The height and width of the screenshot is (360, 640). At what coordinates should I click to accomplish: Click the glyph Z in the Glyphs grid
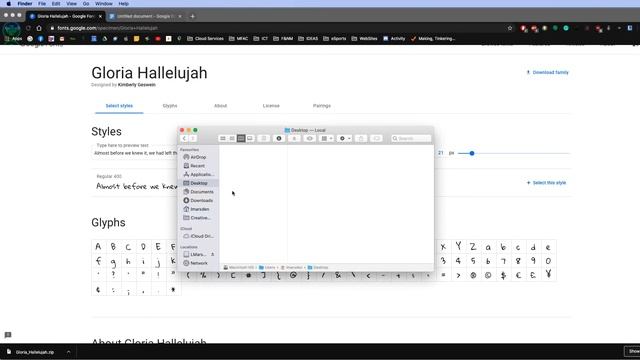click(x=473, y=247)
